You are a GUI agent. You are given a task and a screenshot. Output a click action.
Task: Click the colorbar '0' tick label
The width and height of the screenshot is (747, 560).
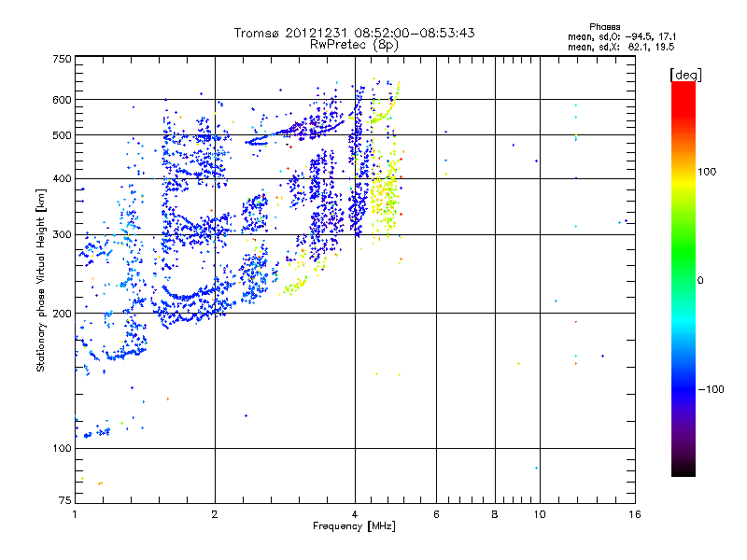[x=700, y=281]
